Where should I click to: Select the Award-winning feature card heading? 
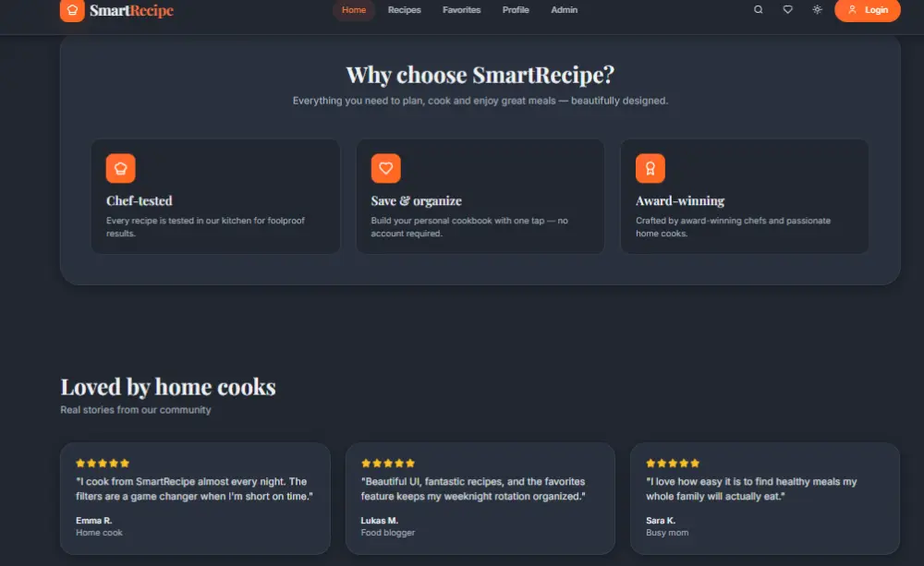[680, 201]
